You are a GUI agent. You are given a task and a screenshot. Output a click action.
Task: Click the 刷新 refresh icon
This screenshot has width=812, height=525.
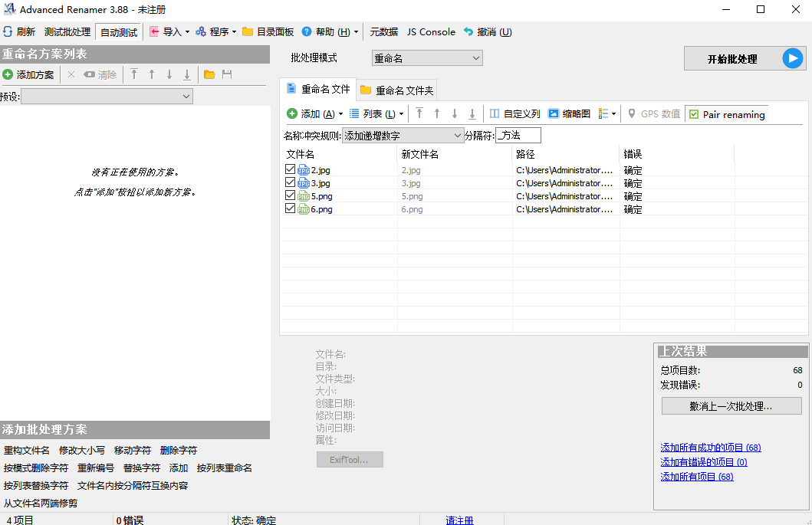click(7, 31)
